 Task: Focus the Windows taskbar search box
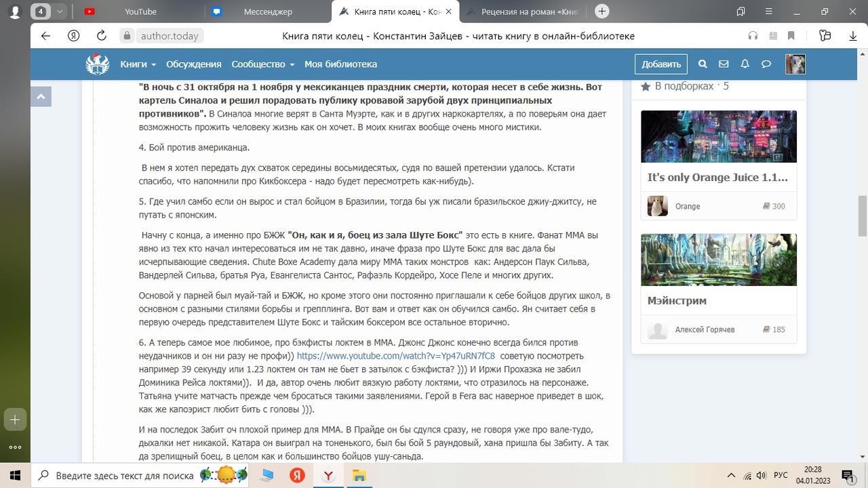141,476
